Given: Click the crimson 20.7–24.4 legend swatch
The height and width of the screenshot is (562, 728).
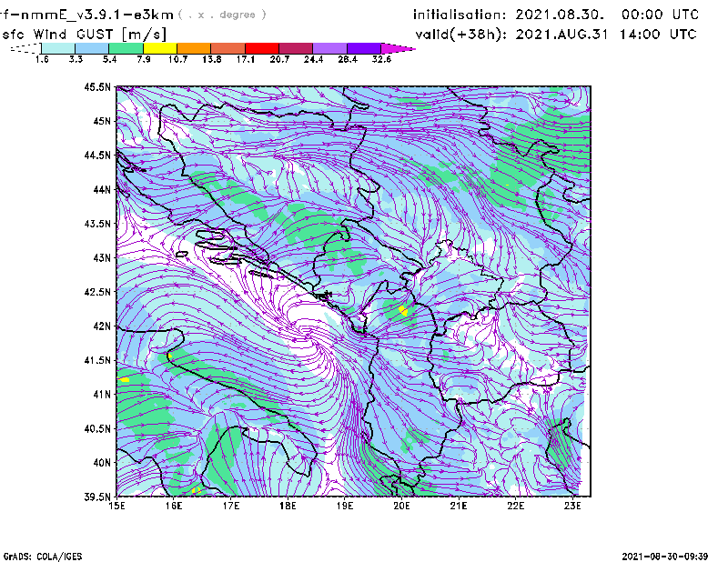Looking at the screenshot, I should [x=296, y=48].
